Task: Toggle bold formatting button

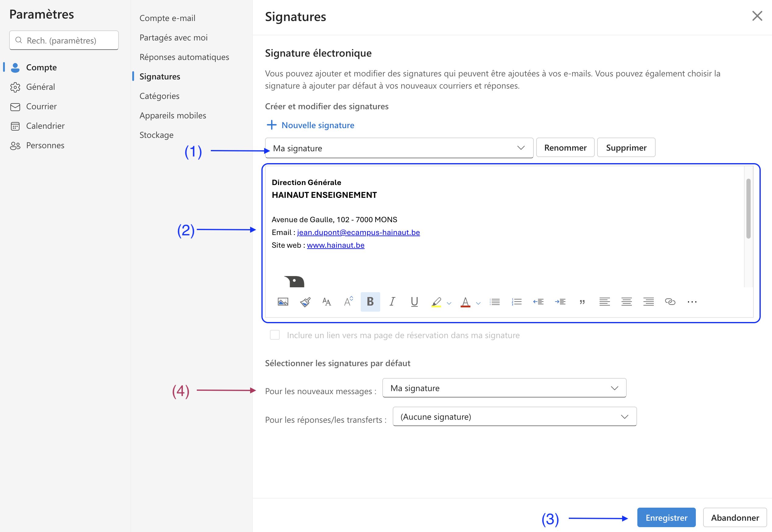Action: click(370, 302)
